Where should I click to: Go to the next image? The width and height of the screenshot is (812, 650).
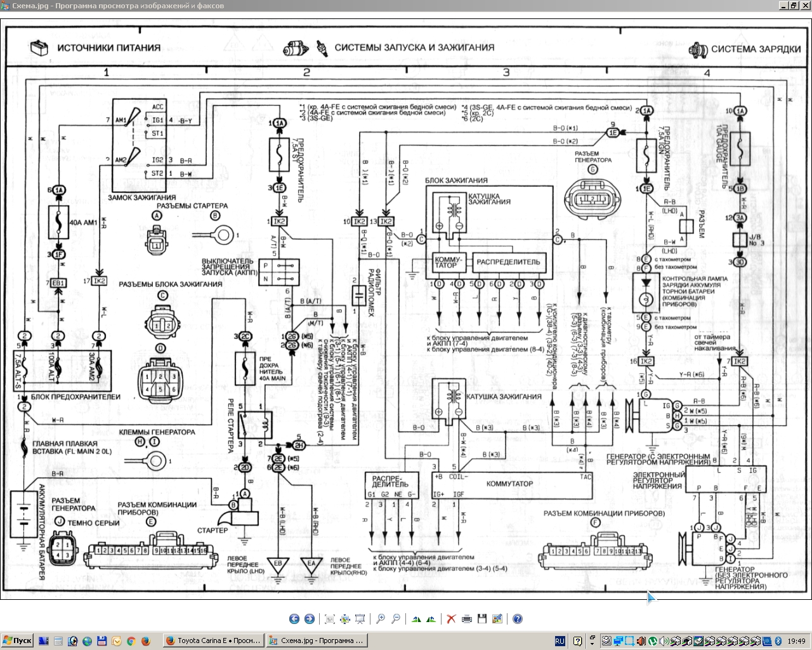(309, 619)
